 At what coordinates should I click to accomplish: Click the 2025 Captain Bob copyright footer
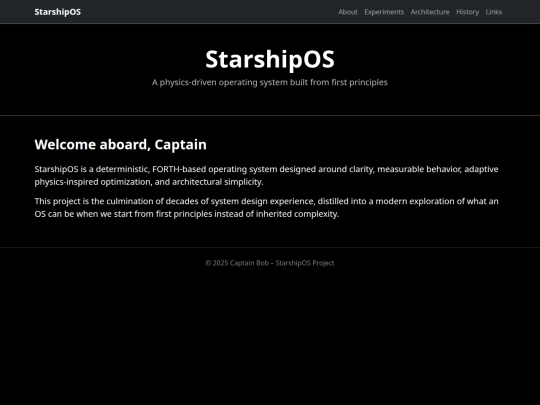pos(270,263)
